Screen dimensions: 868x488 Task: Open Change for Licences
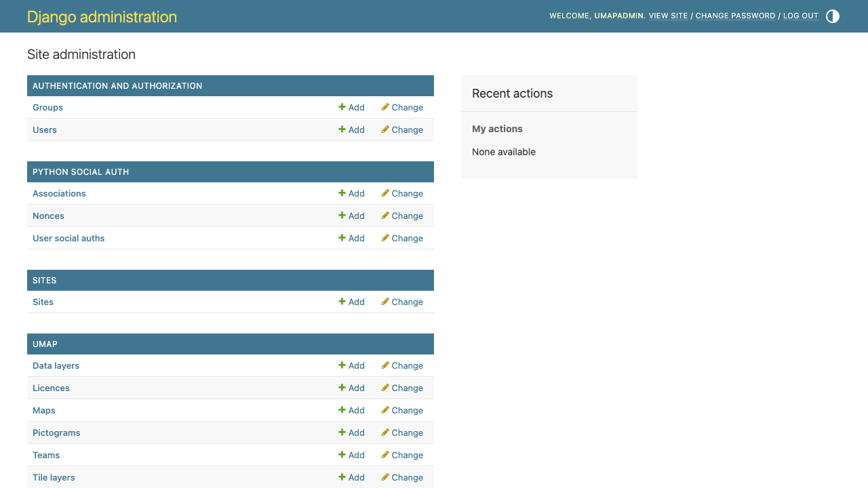point(402,388)
